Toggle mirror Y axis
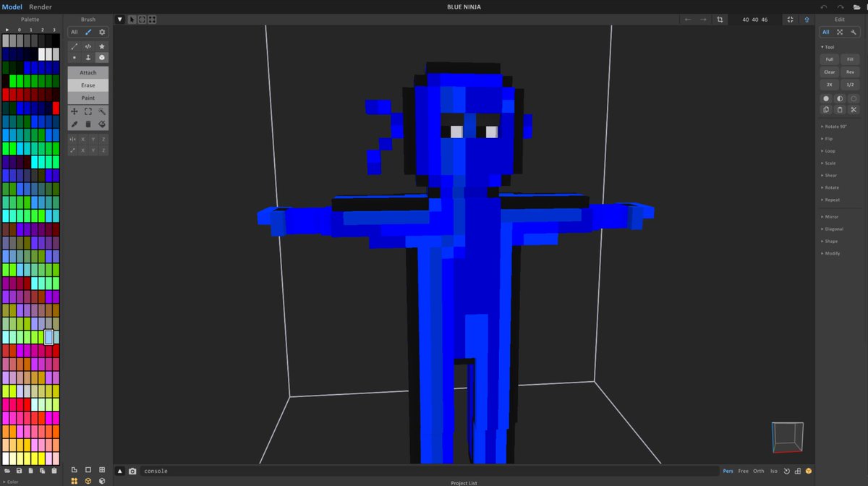The height and width of the screenshot is (486, 868). (x=93, y=139)
